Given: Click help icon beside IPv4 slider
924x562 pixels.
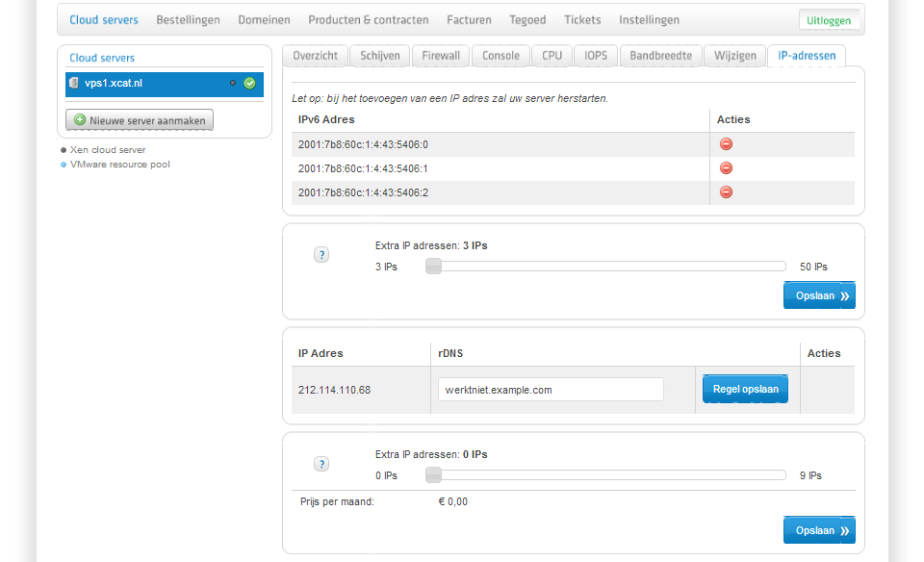Looking at the screenshot, I should point(321,464).
